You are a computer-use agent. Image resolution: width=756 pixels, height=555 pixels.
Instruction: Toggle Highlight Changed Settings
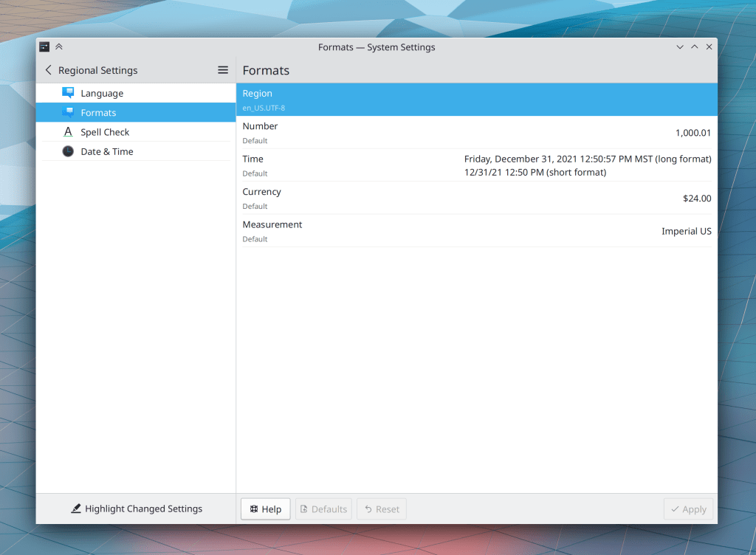[136, 509]
